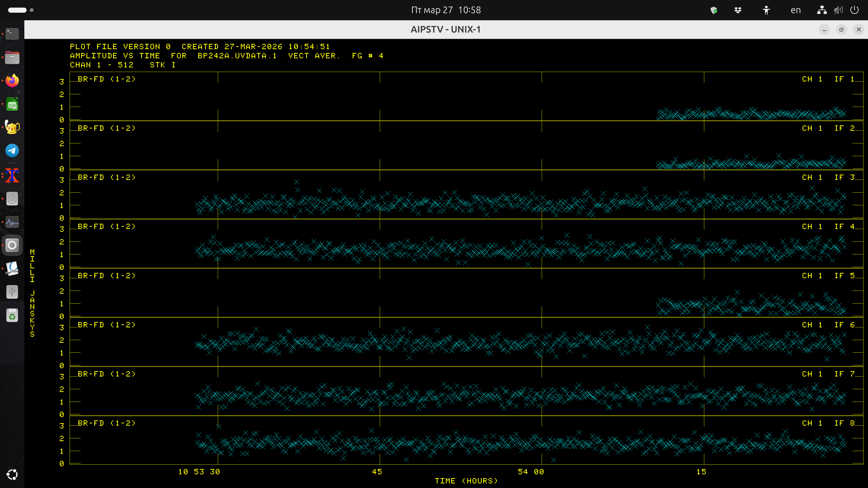Open the en keyboard layout menu

(795, 10)
